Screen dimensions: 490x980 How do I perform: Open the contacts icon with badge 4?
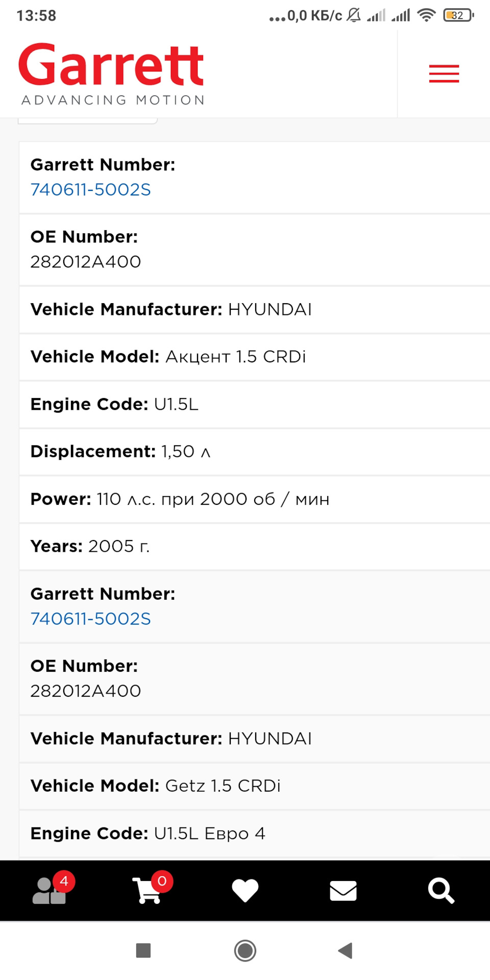point(48,891)
